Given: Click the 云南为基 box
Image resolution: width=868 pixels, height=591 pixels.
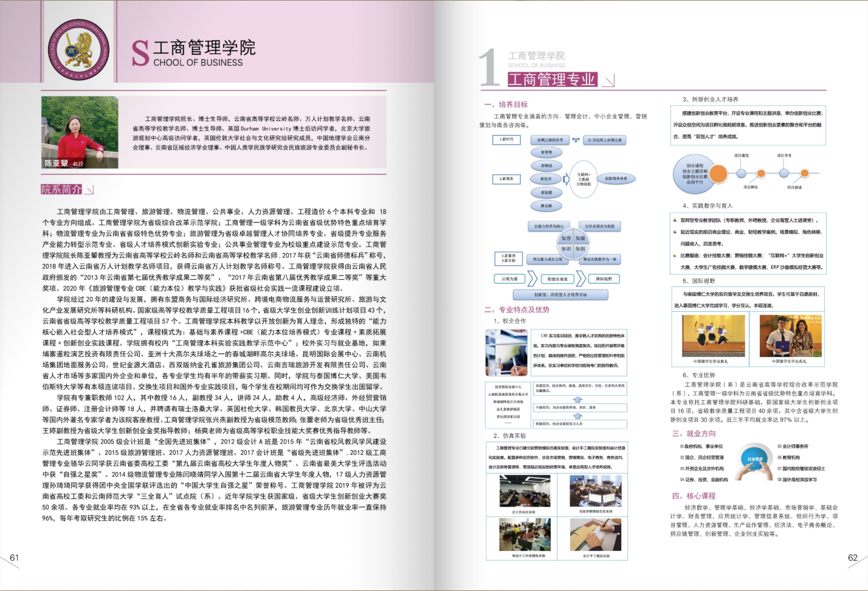Looking at the screenshot, I should click(x=509, y=278).
